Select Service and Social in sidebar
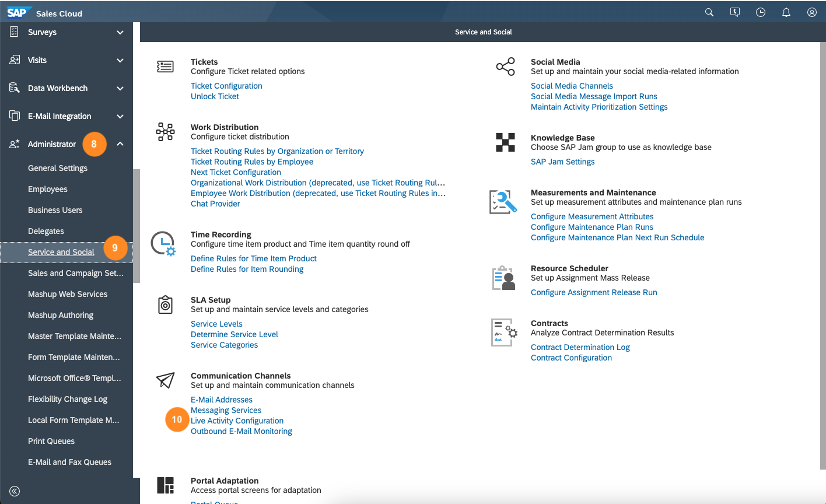Screen dimensions: 826x504 click(61, 252)
